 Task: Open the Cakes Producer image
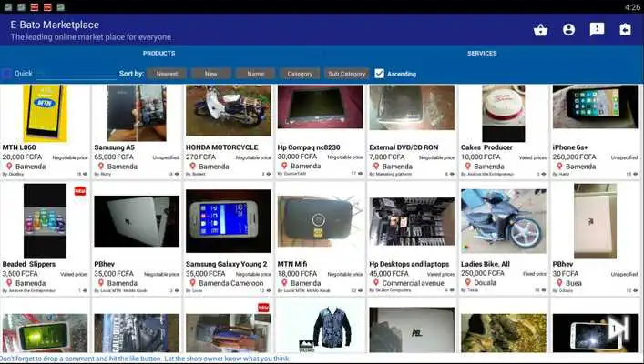[504, 113]
